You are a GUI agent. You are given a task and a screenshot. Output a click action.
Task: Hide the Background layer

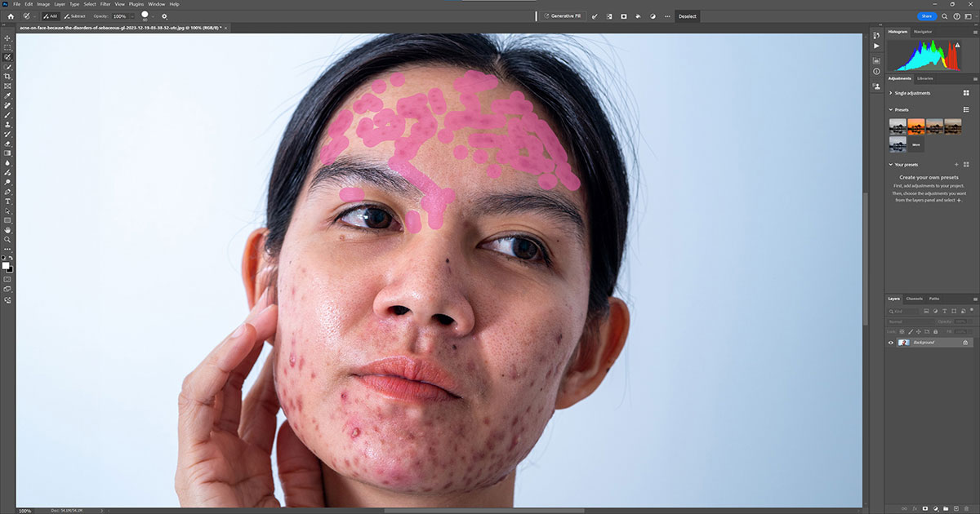point(891,343)
